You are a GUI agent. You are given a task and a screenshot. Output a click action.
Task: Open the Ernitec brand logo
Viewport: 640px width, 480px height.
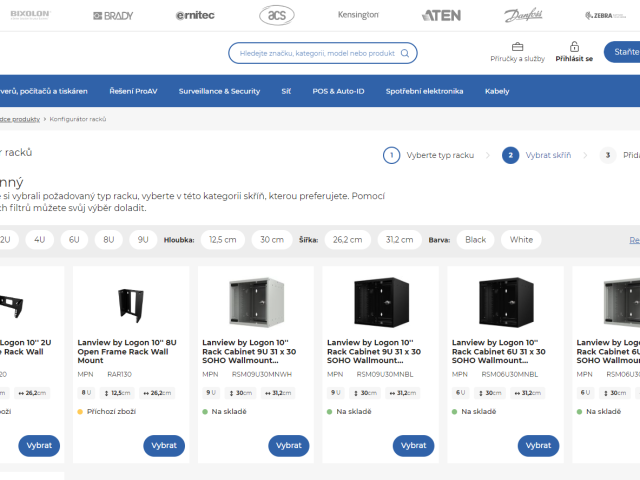(x=195, y=16)
